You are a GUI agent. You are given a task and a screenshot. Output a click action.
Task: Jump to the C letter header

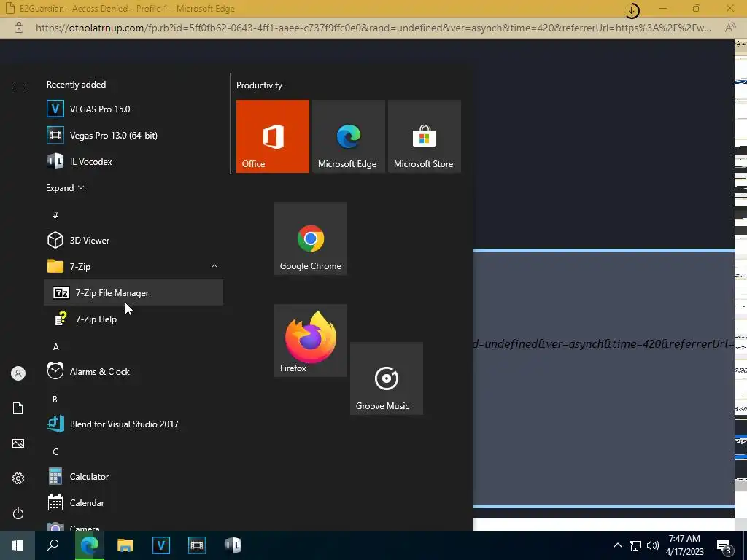(x=55, y=451)
